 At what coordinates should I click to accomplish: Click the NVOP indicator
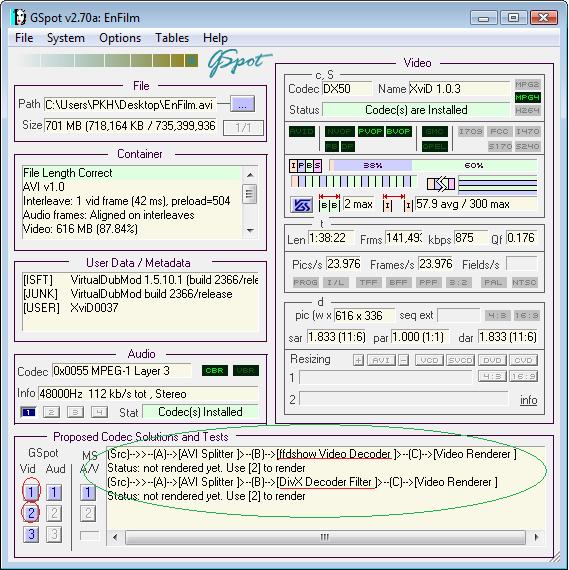click(339, 131)
